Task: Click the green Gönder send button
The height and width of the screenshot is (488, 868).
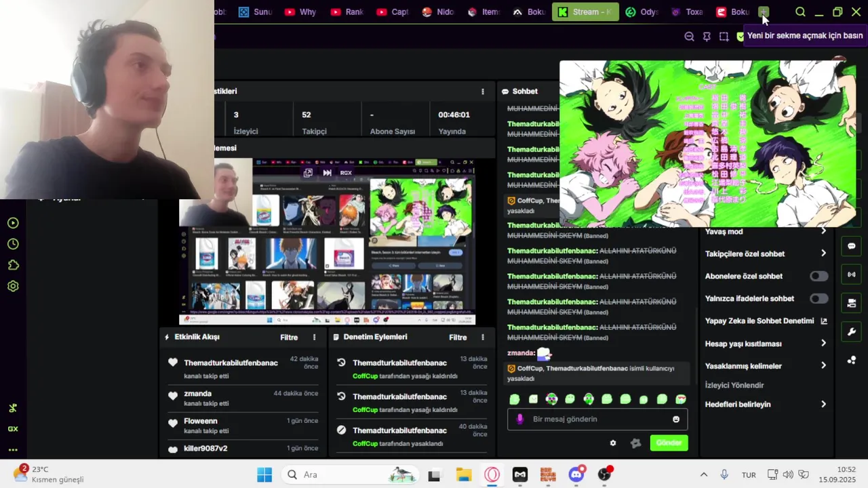Action: point(669,443)
